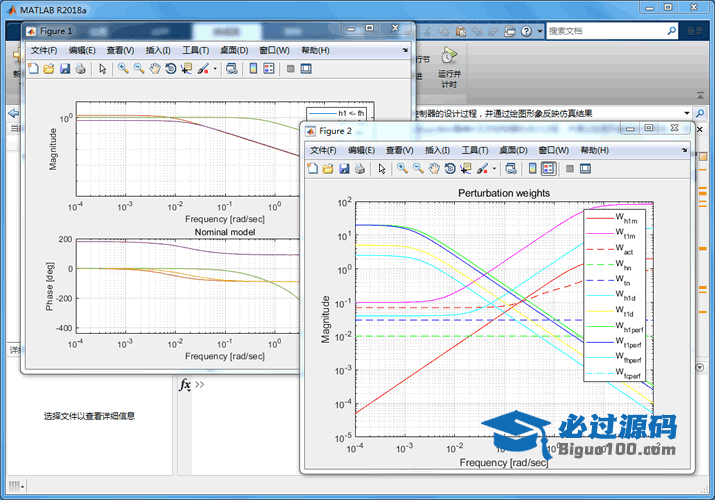Save figure icon in Figure 2 toolbar
Viewport: 715px width, 500px height.
pos(344,169)
